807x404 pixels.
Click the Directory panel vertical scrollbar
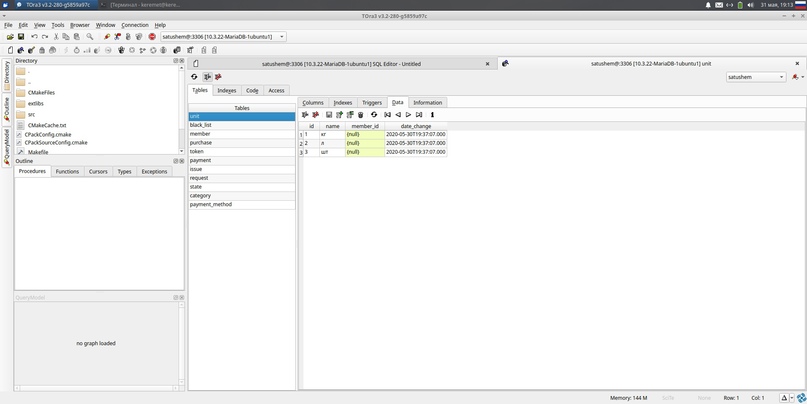point(181,109)
